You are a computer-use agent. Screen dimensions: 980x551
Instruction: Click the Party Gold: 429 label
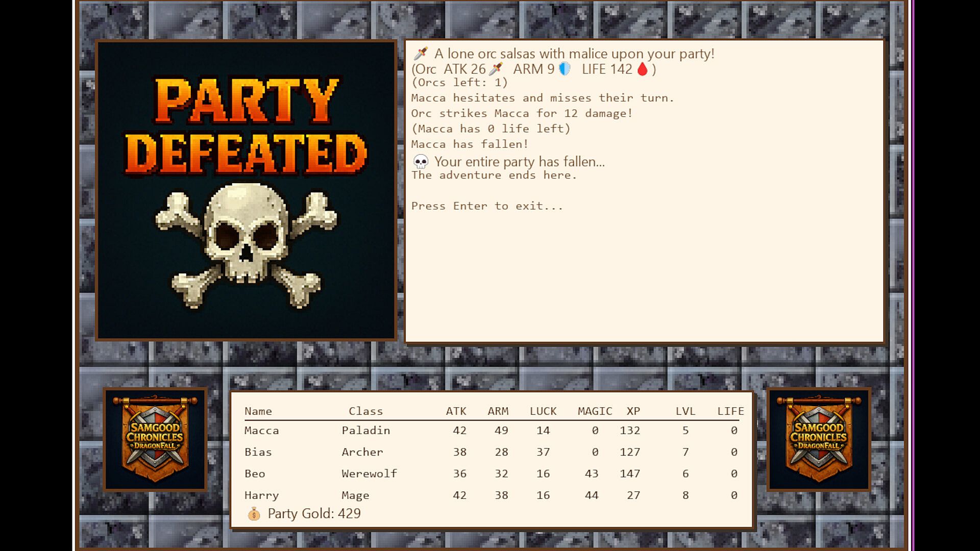(314, 514)
